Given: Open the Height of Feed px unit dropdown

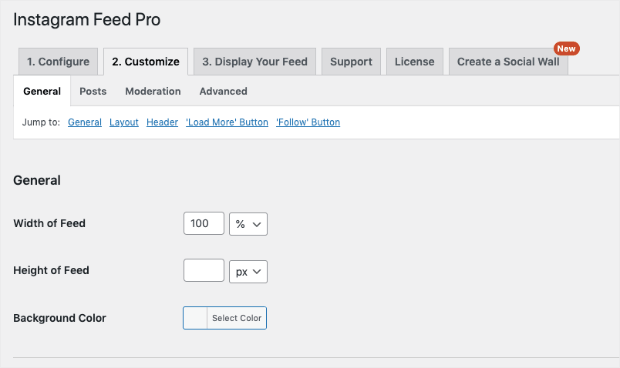Looking at the screenshot, I should (248, 272).
